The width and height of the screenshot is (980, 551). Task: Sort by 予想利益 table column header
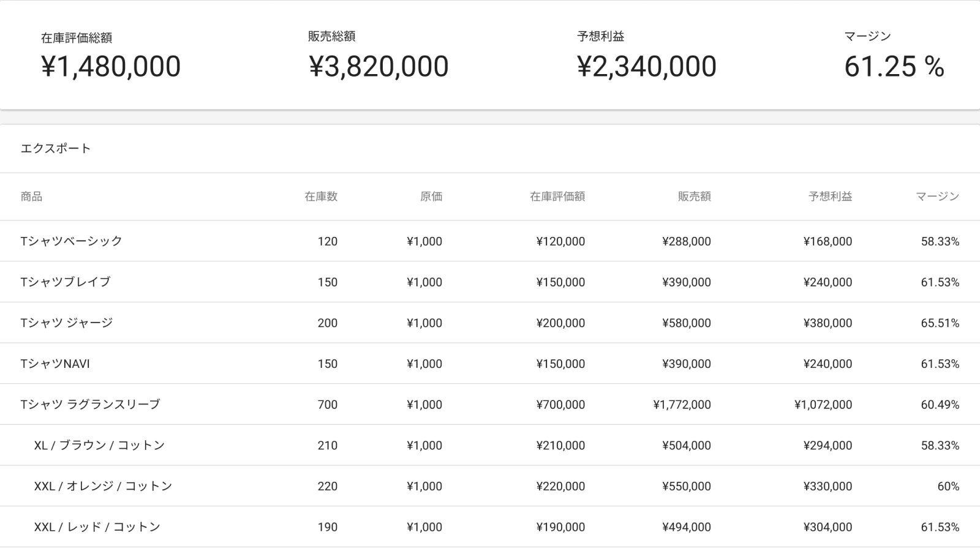(830, 197)
